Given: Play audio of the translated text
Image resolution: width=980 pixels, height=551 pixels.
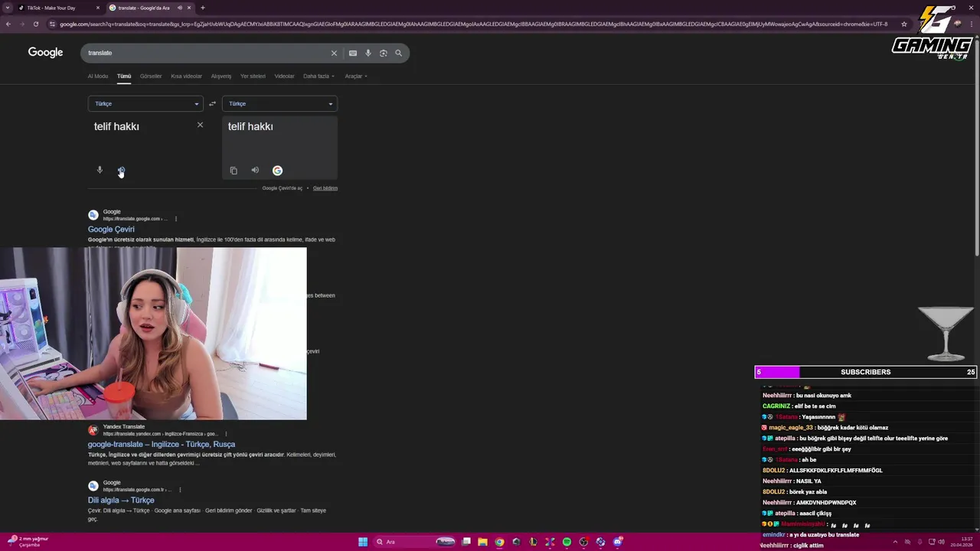Looking at the screenshot, I should click(255, 171).
